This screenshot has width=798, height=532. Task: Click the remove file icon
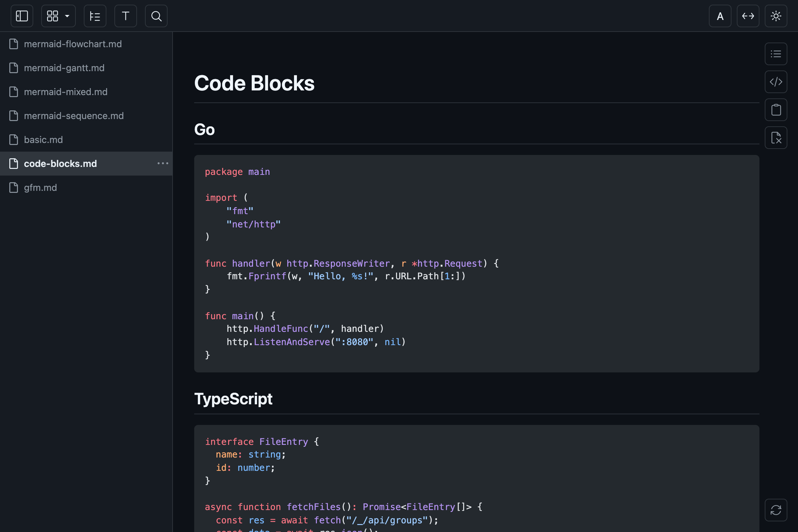click(x=776, y=138)
